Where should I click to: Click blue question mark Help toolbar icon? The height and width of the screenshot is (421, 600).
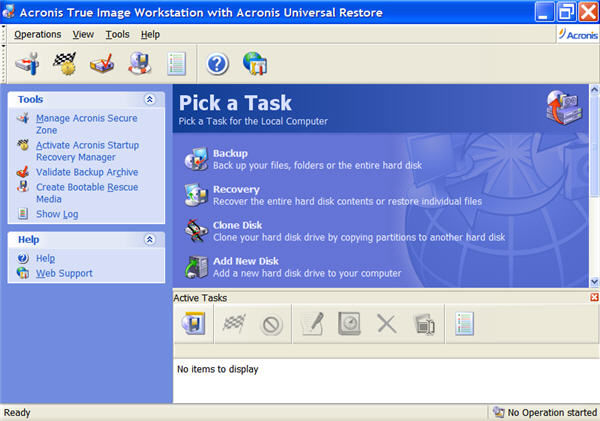click(217, 64)
